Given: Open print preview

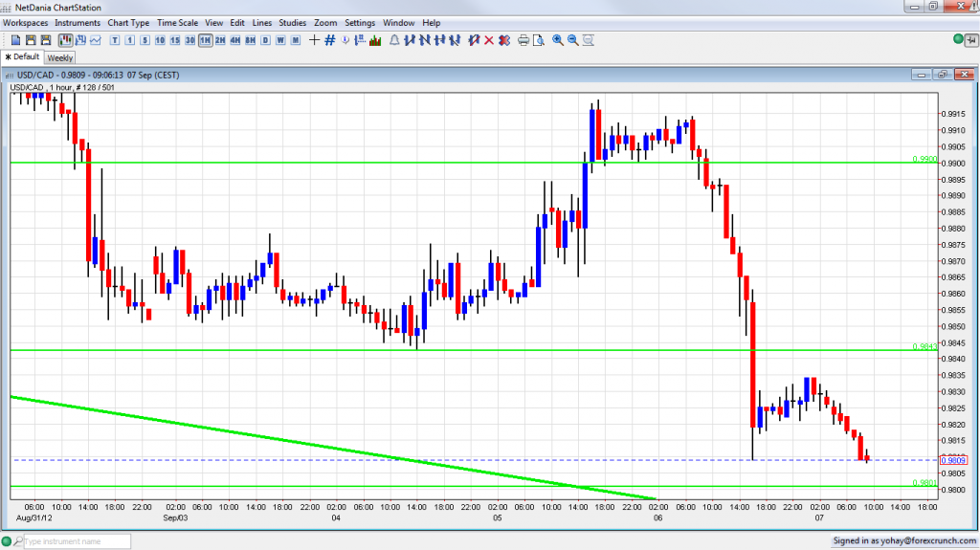Looking at the screenshot, I should [x=538, y=40].
